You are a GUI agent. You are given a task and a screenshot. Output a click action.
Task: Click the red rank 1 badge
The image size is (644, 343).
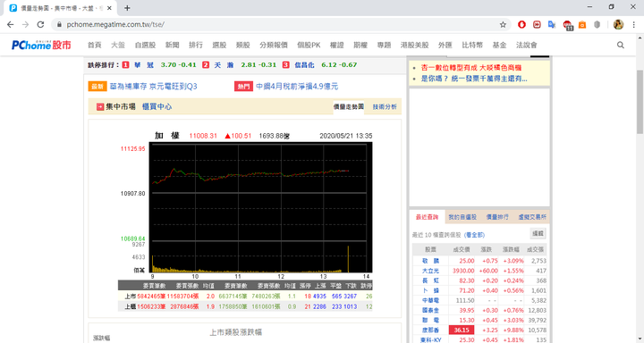[126, 65]
